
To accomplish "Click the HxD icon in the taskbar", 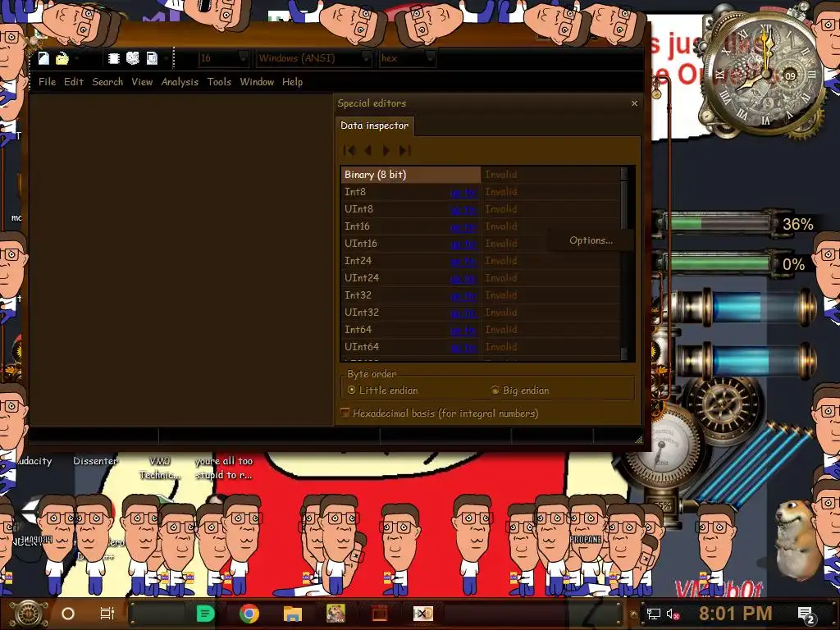I will [422, 614].
